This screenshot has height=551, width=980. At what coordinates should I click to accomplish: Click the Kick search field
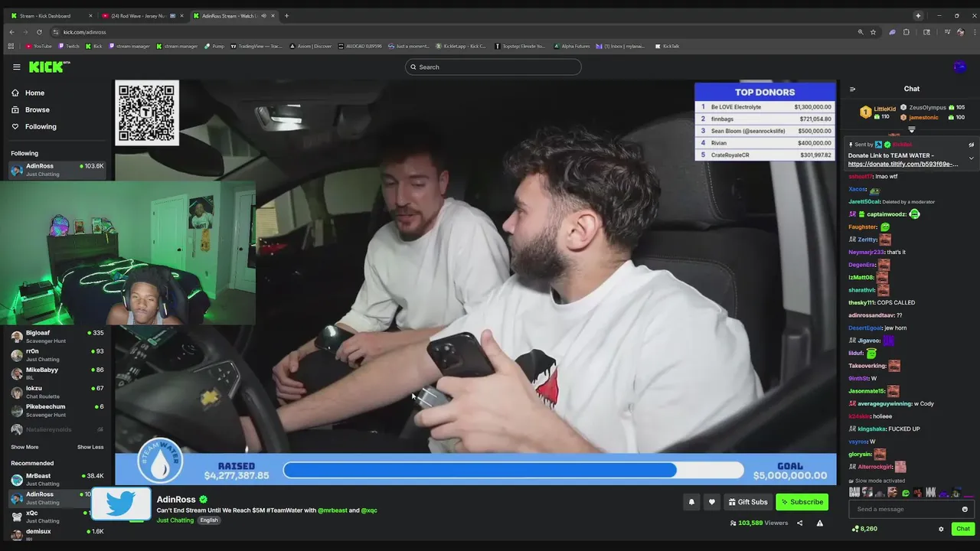[x=493, y=67]
